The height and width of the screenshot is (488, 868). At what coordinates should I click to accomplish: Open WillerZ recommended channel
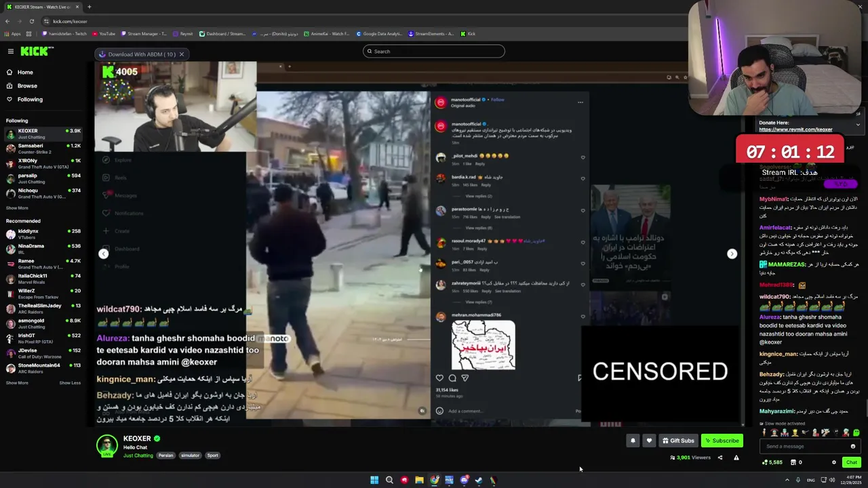(x=43, y=293)
